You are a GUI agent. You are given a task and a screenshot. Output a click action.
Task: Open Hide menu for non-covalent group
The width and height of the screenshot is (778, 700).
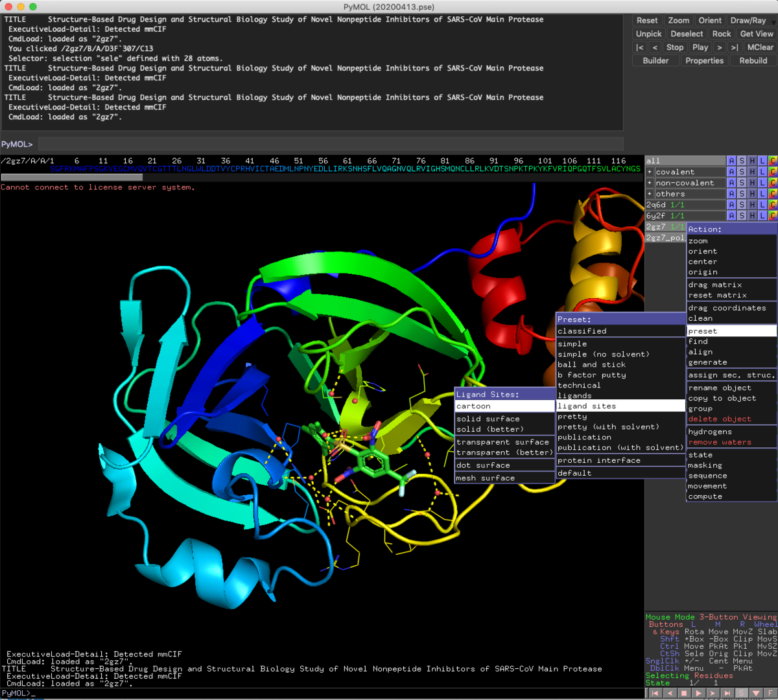[752, 183]
